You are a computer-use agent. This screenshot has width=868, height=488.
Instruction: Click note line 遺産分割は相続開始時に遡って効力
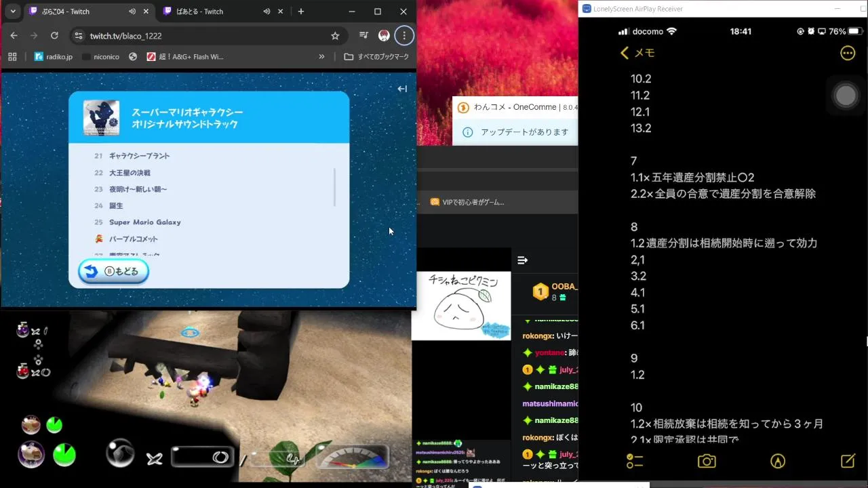click(724, 243)
